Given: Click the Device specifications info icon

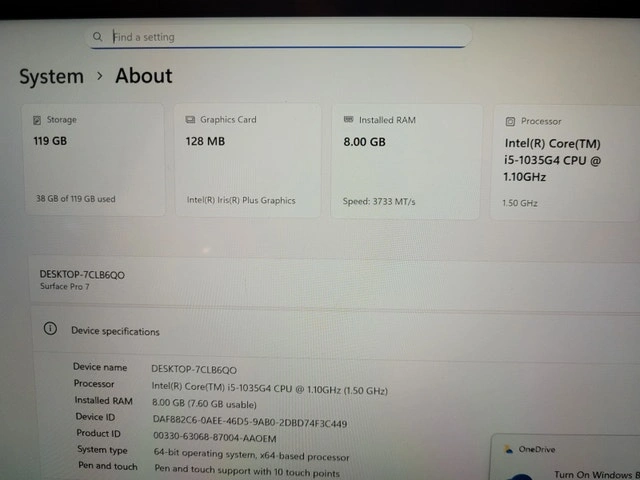Looking at the screenshot, I should pyautogui.click(x=50, y=329).
